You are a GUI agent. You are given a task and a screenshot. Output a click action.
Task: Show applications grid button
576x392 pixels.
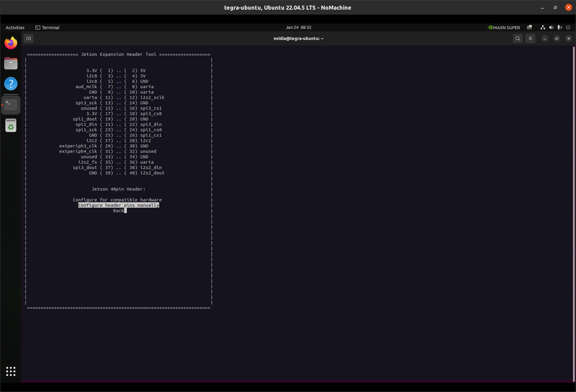11,371
